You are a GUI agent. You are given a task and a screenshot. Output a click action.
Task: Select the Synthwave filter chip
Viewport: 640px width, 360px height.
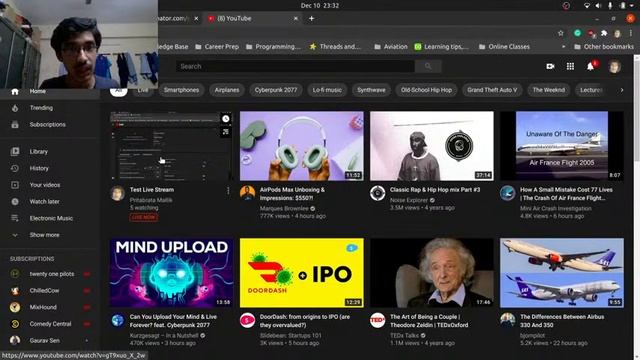click(371, 90)
